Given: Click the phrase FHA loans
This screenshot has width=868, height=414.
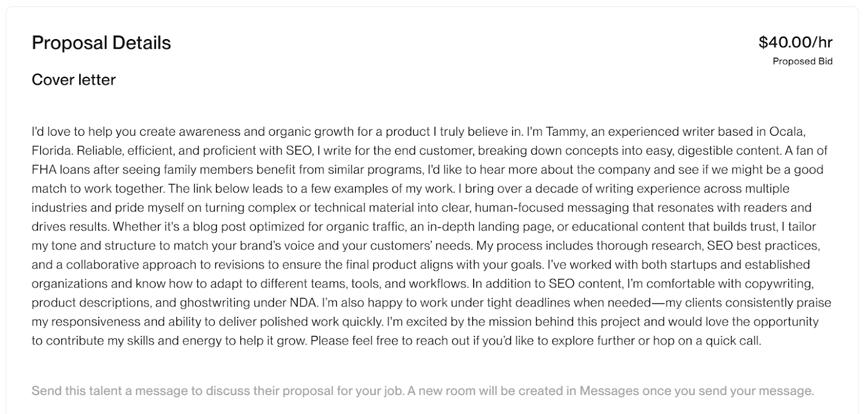Looking at the screenshot, I should click(61, 169).
